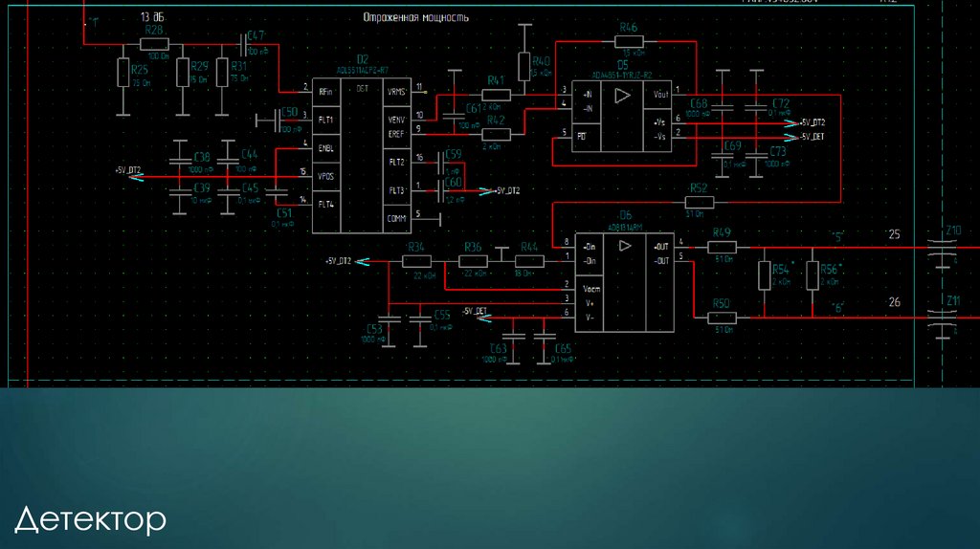Select resistor R56 symbol

(813, 276)
